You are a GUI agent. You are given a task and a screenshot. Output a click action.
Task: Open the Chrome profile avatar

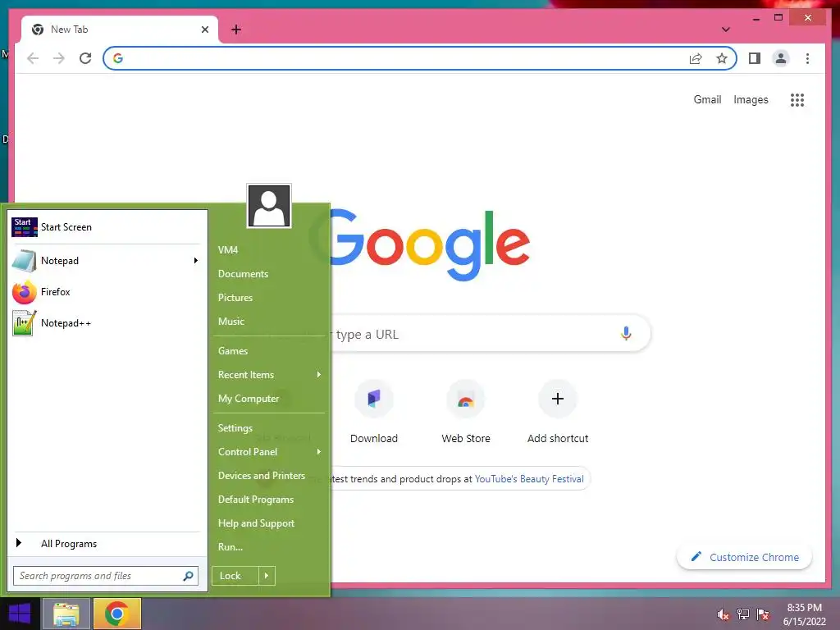click(781, 58)
